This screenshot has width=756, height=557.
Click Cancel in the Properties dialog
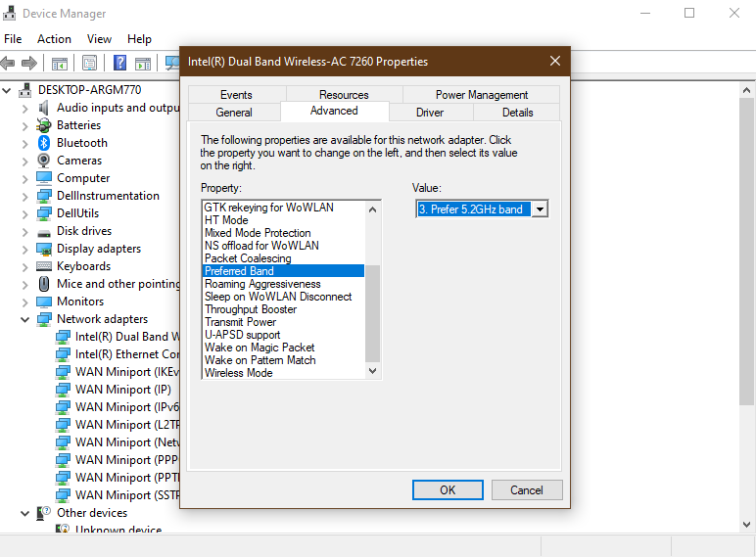click(x=527, y=490)
